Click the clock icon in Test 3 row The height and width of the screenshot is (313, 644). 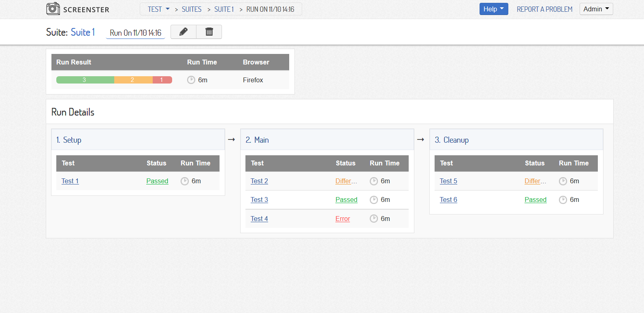click(x=374, y=200)
